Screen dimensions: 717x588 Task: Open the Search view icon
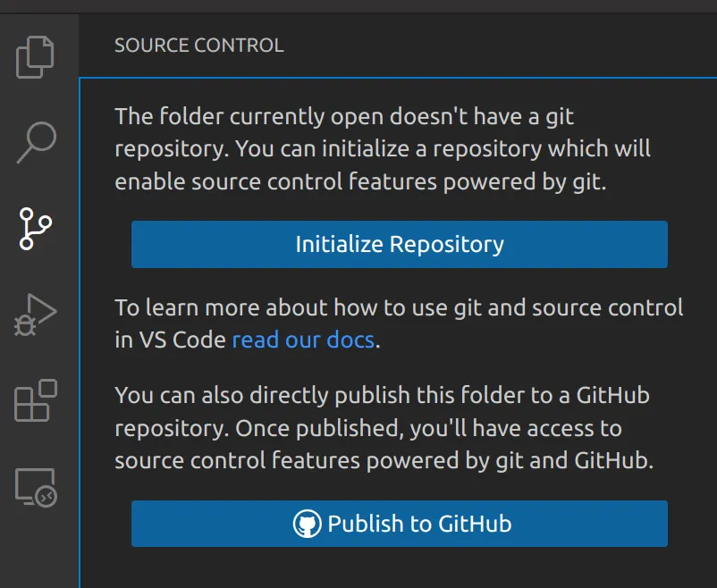coord(36,143)
